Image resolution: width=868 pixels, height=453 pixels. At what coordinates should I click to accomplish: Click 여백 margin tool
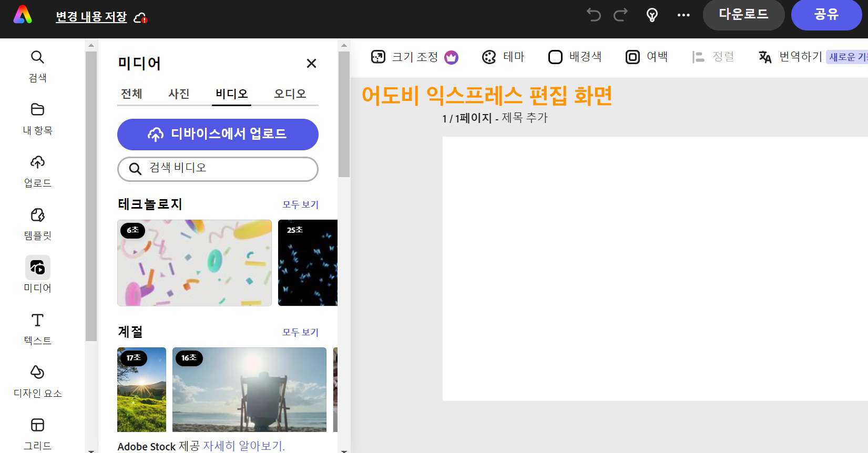[646, 57]
